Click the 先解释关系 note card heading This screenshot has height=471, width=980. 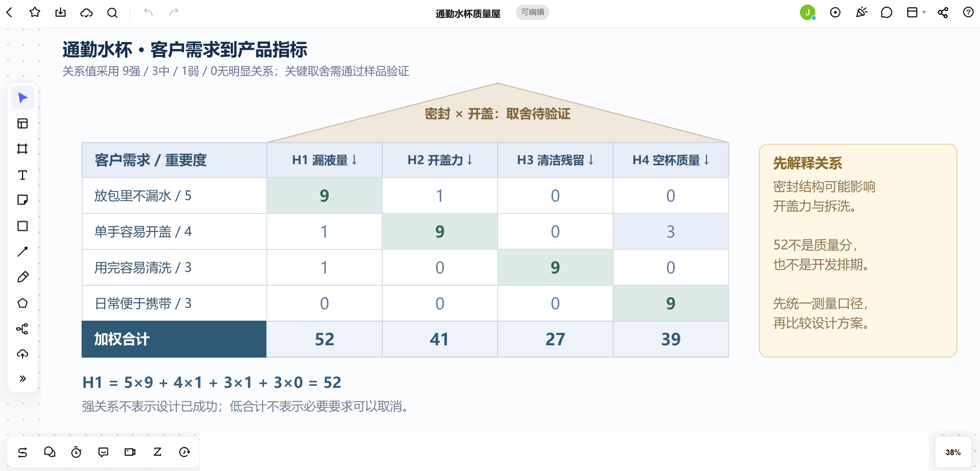(x=808, y=163)
